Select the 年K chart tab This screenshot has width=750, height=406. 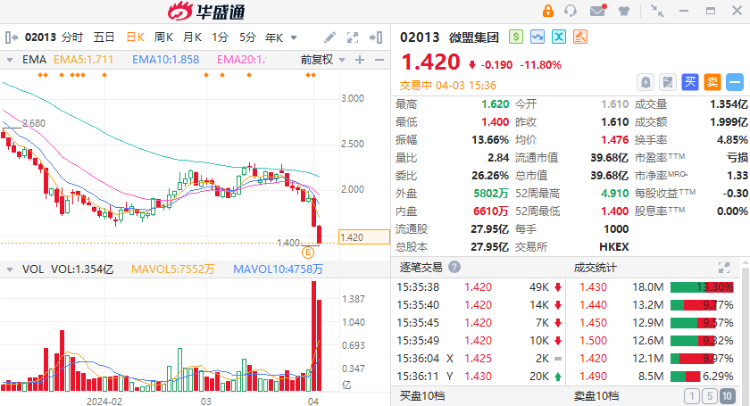pos(275,37)
